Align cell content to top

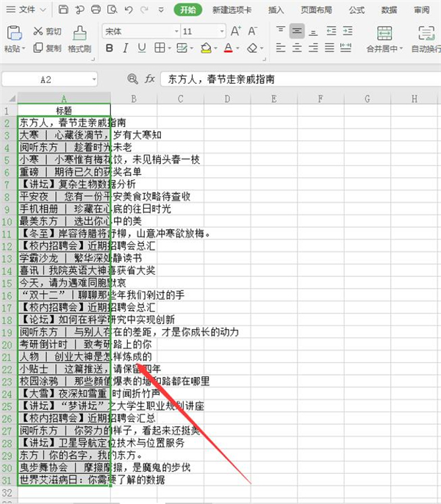[x=281, y=31]
